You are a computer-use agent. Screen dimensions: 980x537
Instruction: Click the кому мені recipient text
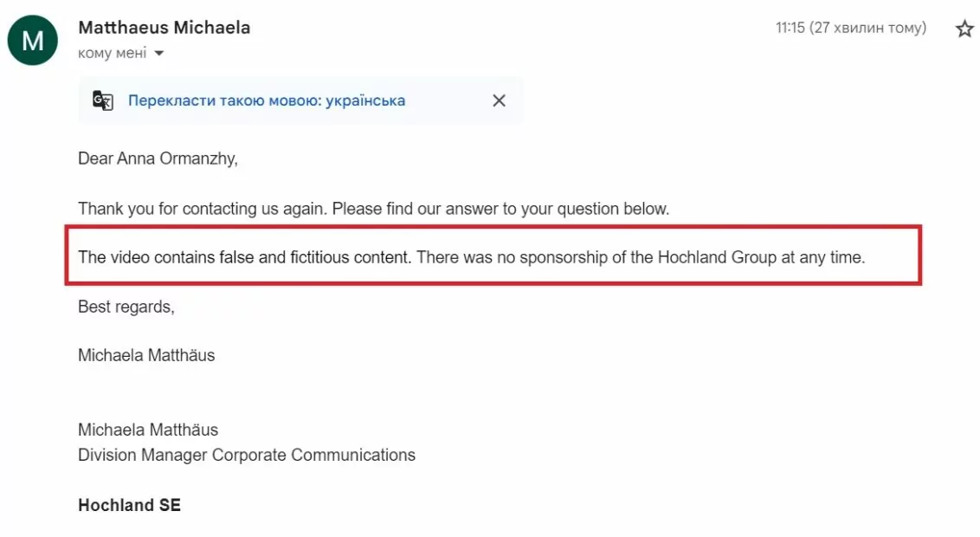pos(113,53)
